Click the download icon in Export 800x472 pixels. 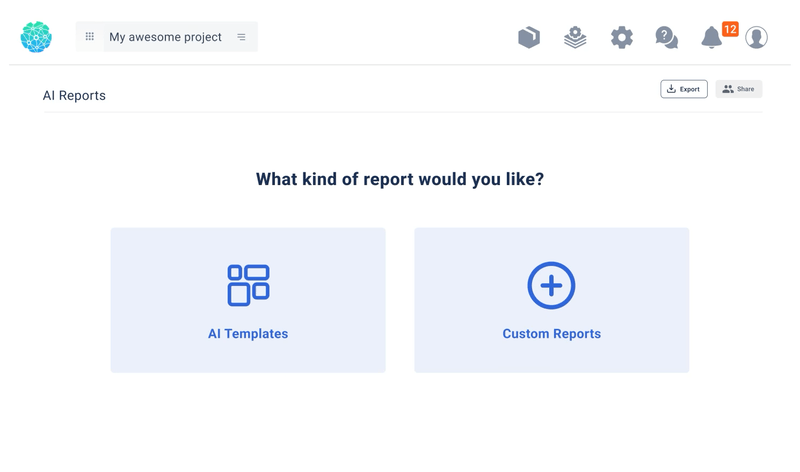point(672,89)
